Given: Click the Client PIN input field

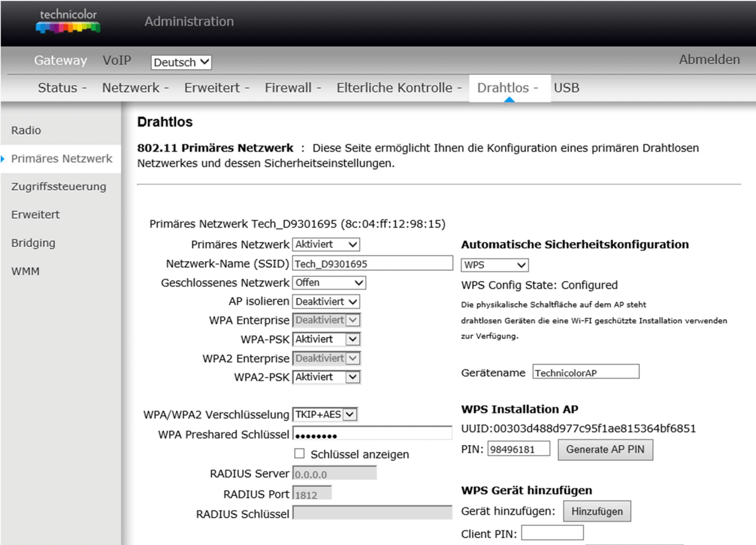Looking at the screenshot, I should pos(552,533).
